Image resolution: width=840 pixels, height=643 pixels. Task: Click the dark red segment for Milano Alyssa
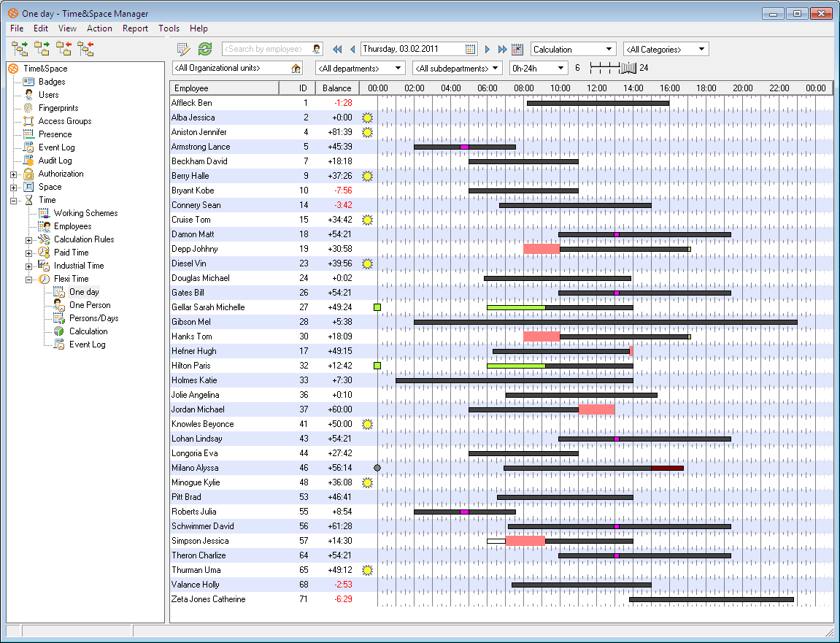tap(668, 469)
